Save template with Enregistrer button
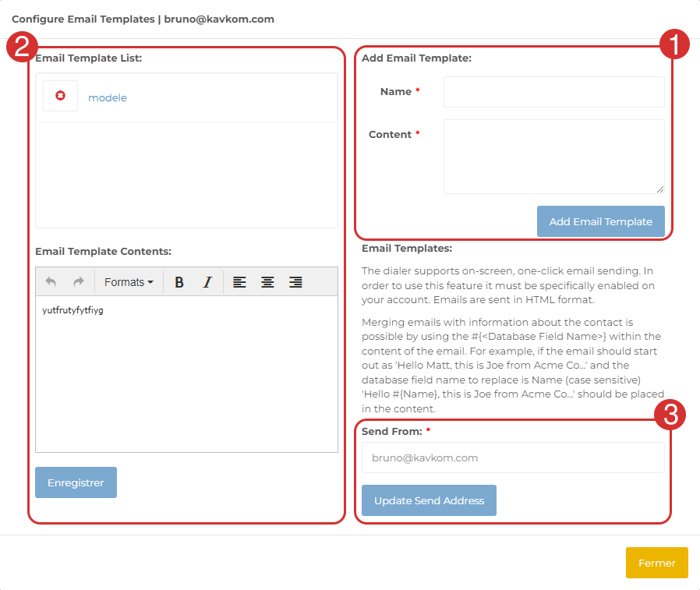Screen dimensions: 700x590 (76, 482)
